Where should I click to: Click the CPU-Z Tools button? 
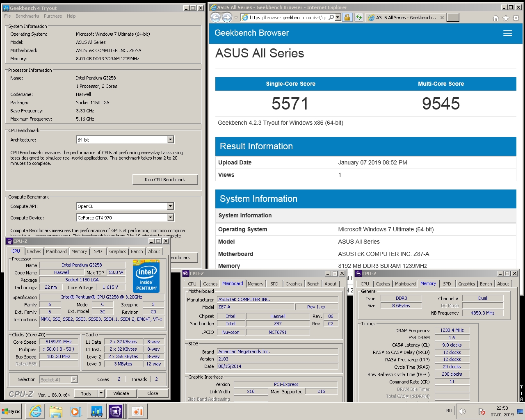tap(86, 393)
